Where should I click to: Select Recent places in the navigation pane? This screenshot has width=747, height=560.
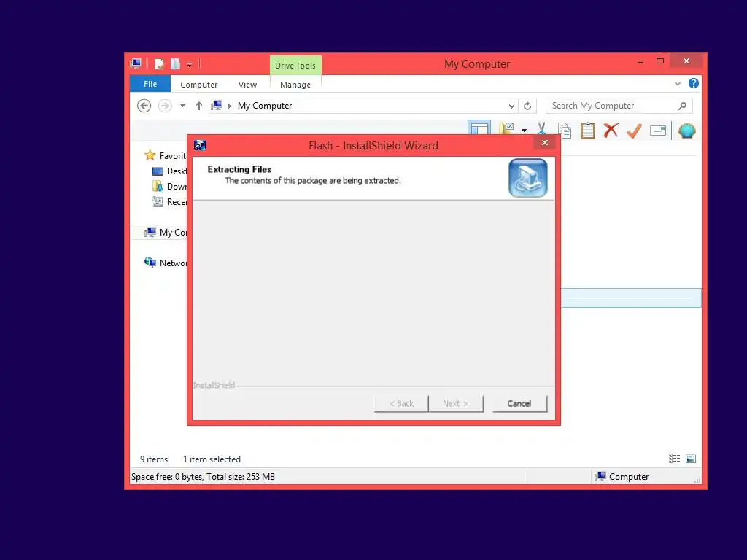(169, 201)
